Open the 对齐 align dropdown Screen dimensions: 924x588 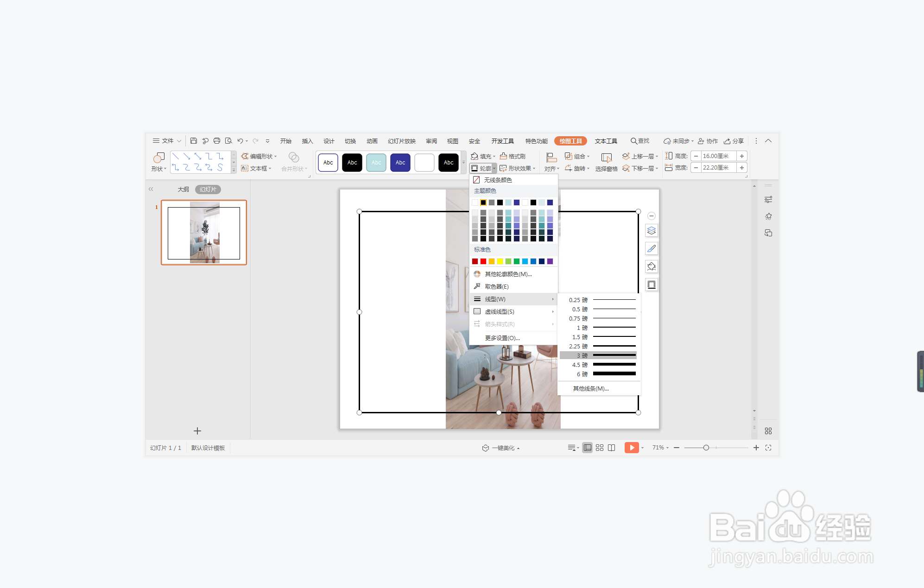[551, 162]
